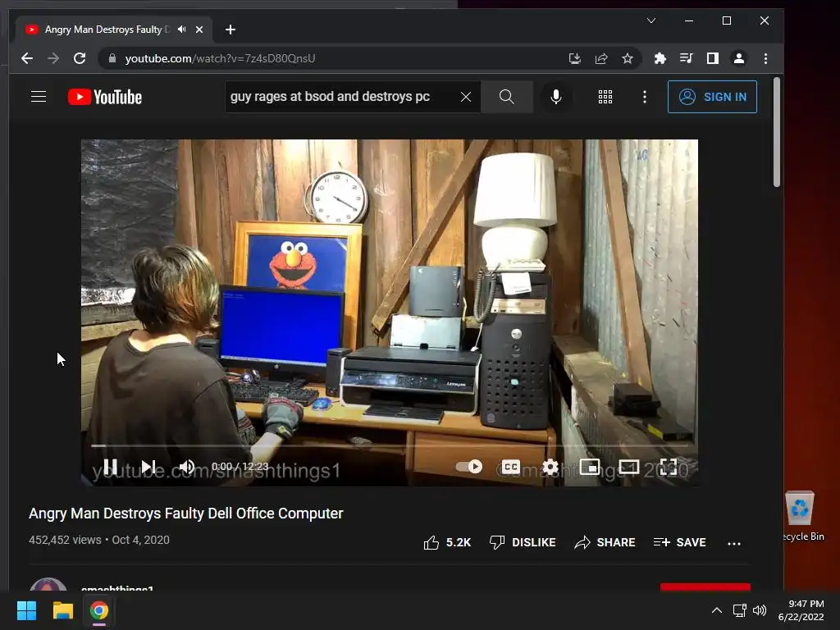Open YouTube settings three-dot menu
Screen dimensions: 840x630
645,97
